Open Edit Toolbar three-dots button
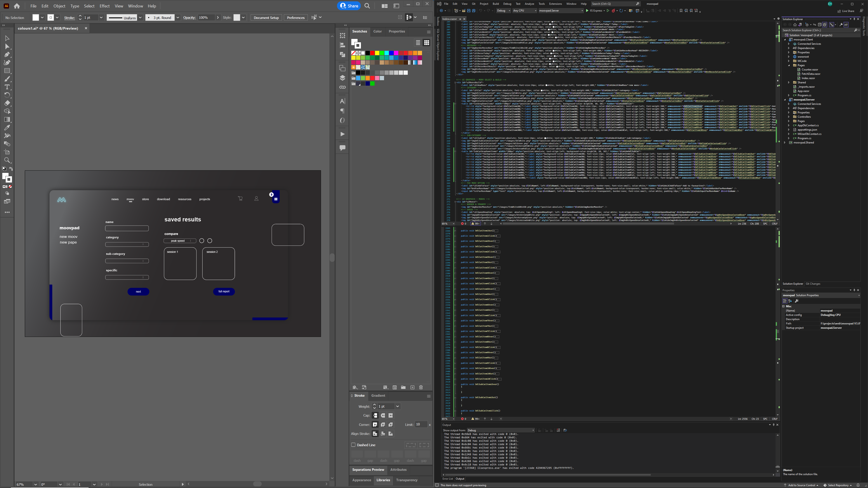The width and height of the screenshot is (868, 488). (7, 213)
